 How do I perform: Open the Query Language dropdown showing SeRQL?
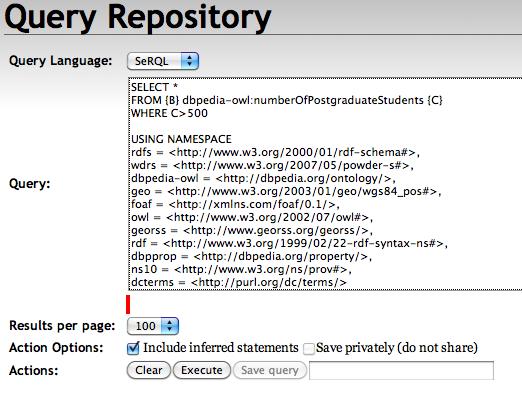tap(163, 61)
